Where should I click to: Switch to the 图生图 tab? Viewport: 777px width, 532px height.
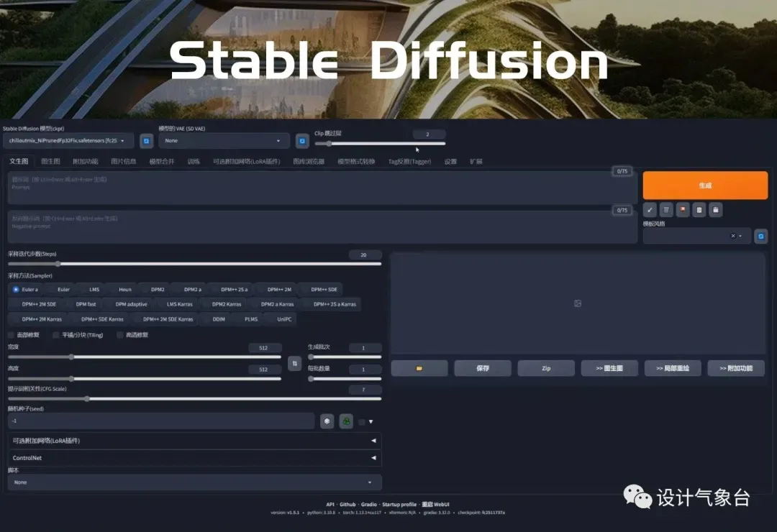pyautogui.click(x=50, y=162)
